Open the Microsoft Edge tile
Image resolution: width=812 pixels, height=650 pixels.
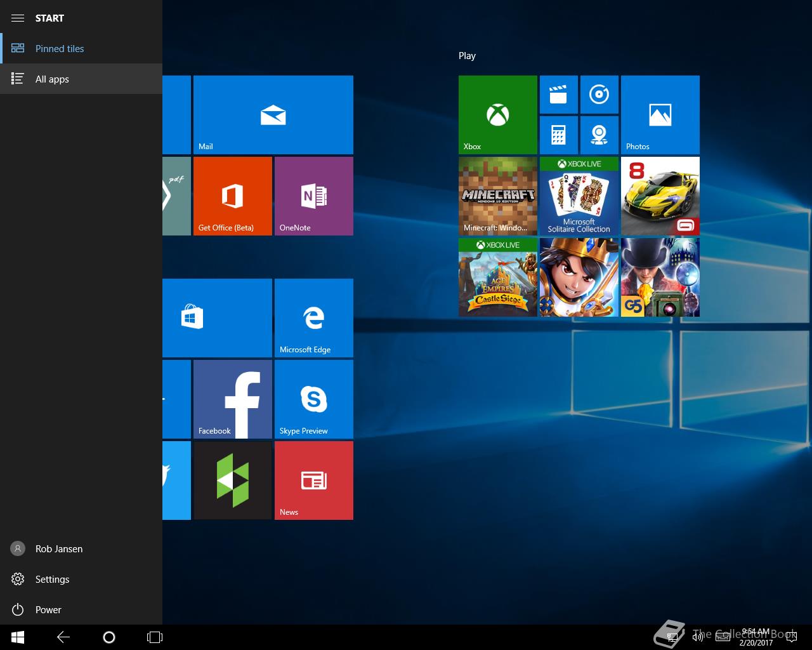[x=313, y=317]
